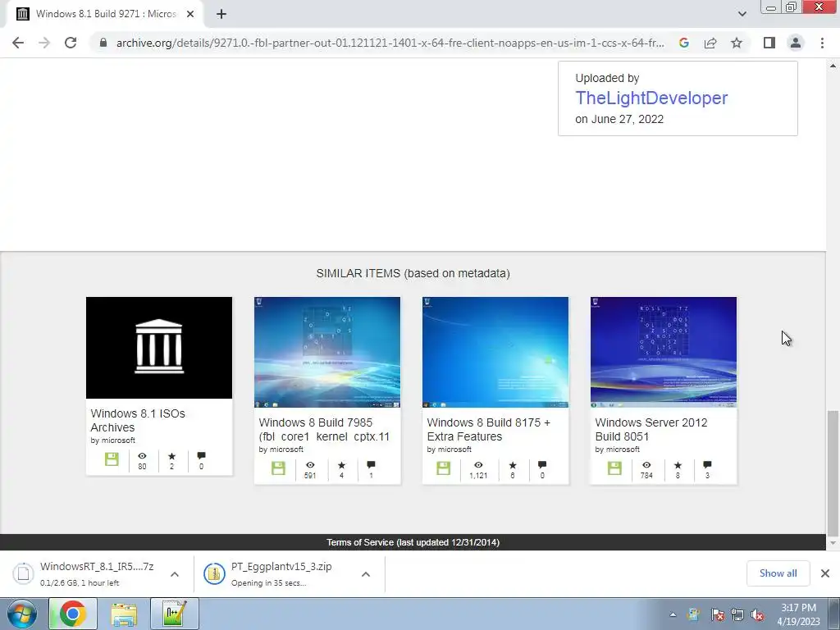Click the address bar URL field
840x630 pixels.
(390, 43)
